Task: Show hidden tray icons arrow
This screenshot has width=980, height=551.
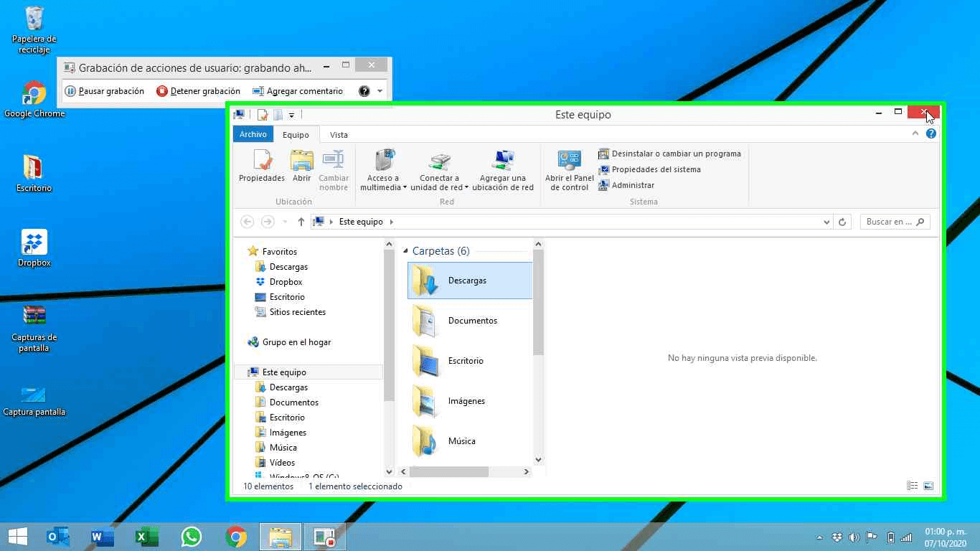Action: tap(820, 537)
